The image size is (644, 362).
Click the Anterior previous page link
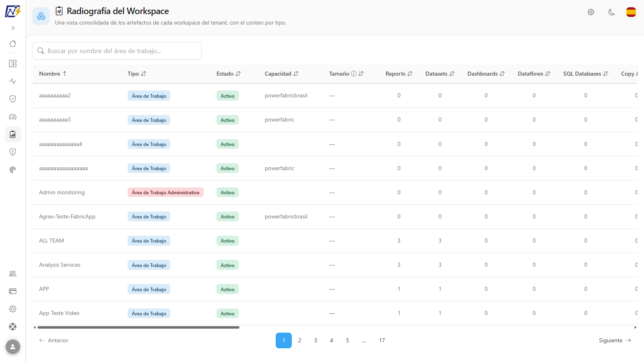[x=54, y=340]
